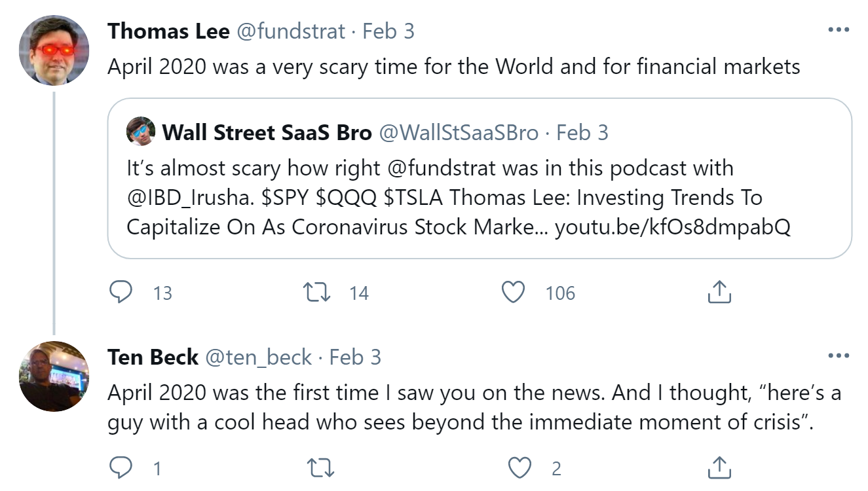
Task: Like Thomas Lee's tweet
Action: tap(513, 292)
